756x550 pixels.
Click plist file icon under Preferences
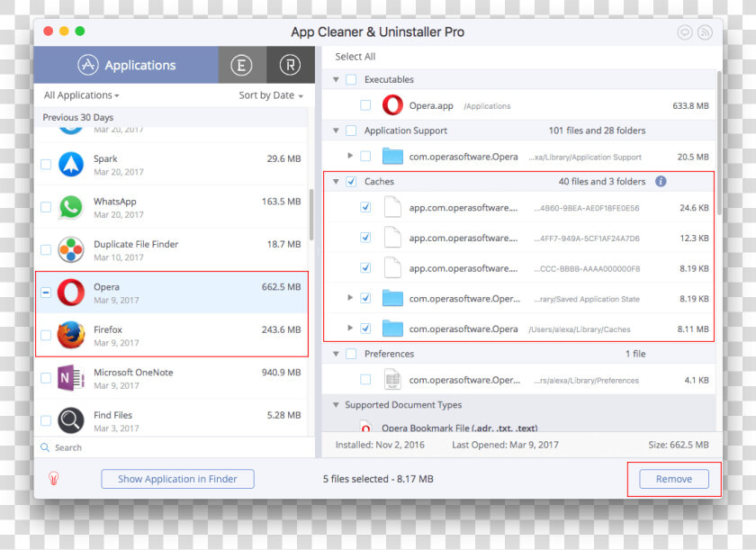click(392, 379)
